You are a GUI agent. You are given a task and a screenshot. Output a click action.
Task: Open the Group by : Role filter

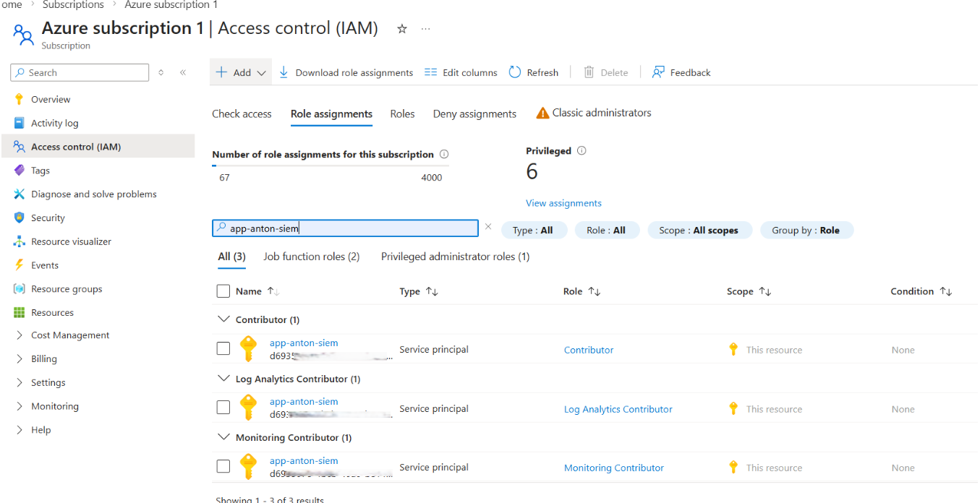click(x=806, y=230)
